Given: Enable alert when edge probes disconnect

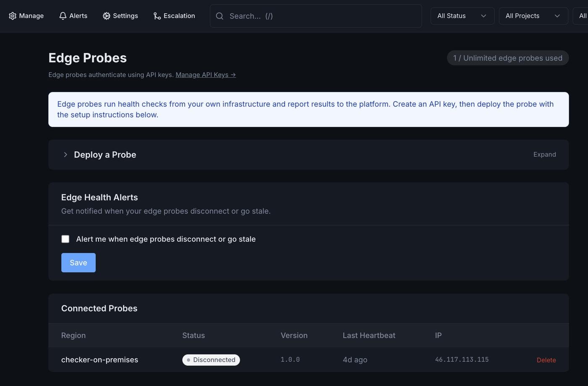Looking at the screenshot, I should 66,239.
